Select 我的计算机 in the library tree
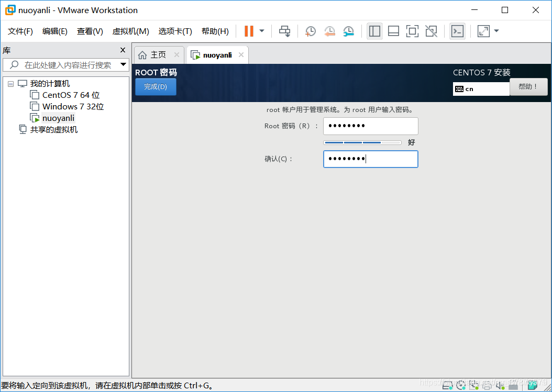The width and height of the screenshot is (552, 392). click(x=50, y=84)
